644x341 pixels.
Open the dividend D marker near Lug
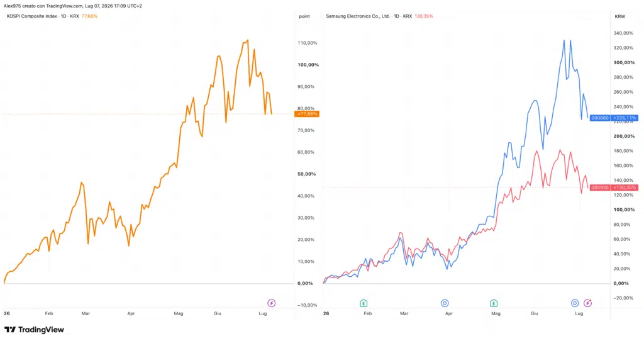(x=575, y=303)
